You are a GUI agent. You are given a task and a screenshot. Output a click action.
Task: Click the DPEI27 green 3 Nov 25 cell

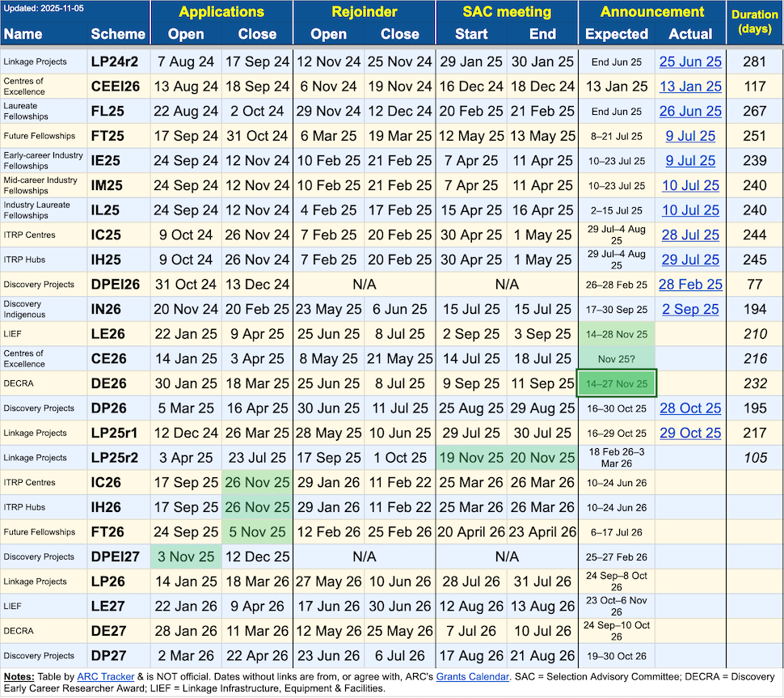[186, 556]
